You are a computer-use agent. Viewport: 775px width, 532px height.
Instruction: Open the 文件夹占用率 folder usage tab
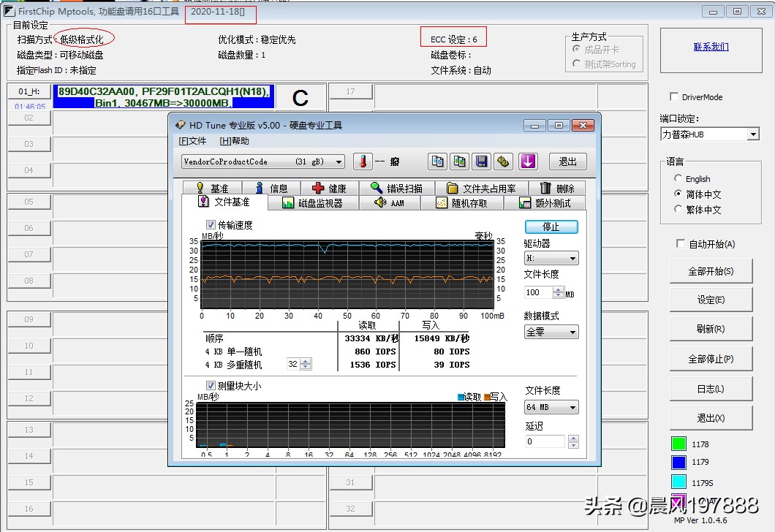[x=481, y=189]
